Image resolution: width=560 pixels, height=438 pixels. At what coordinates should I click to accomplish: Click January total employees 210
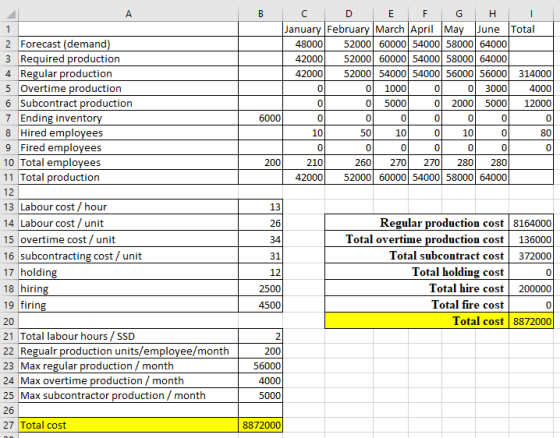(x=304, y=163)
